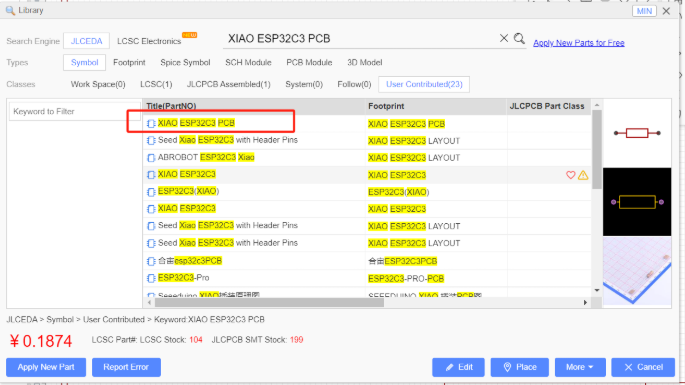This screenshot has height=385, width=685.
Task: Click the Place button
Action: click(x=519, y=367)
